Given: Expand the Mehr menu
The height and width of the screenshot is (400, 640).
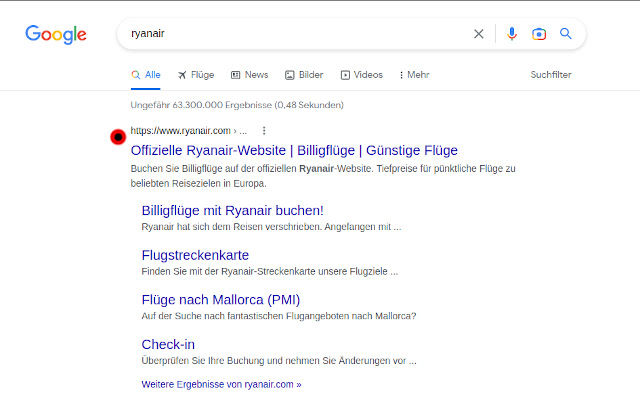Looking at the screenshot, I should click(x=414, y=75).
